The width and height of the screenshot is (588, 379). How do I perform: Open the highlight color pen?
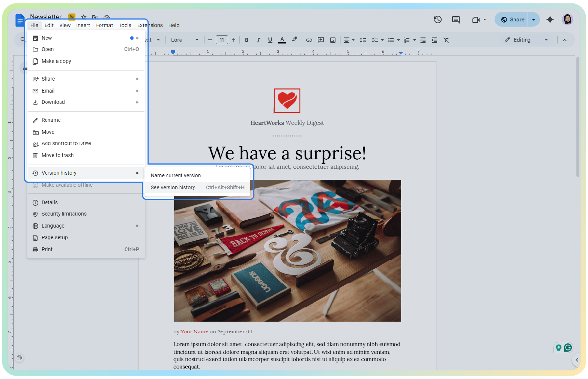pos(295,39)
